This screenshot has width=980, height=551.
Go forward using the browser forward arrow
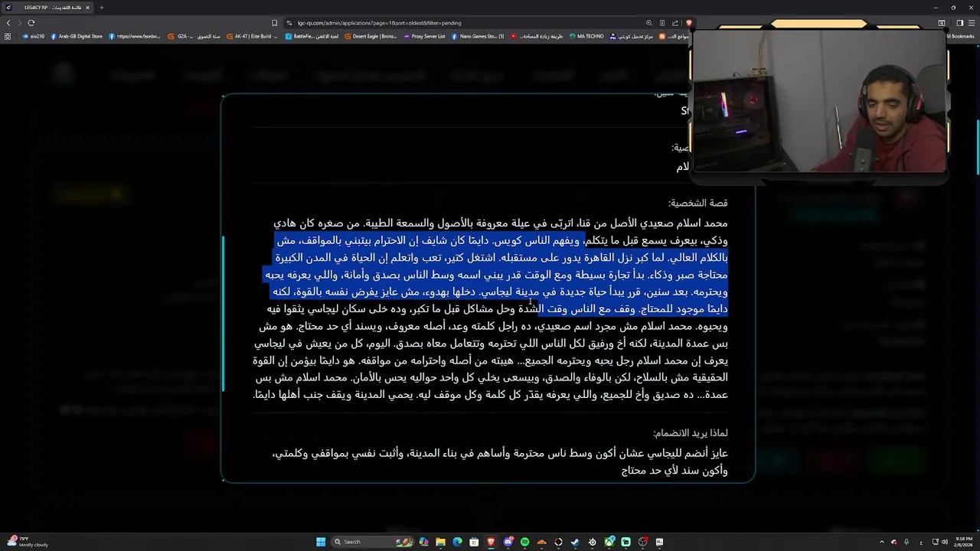(19, 23)
